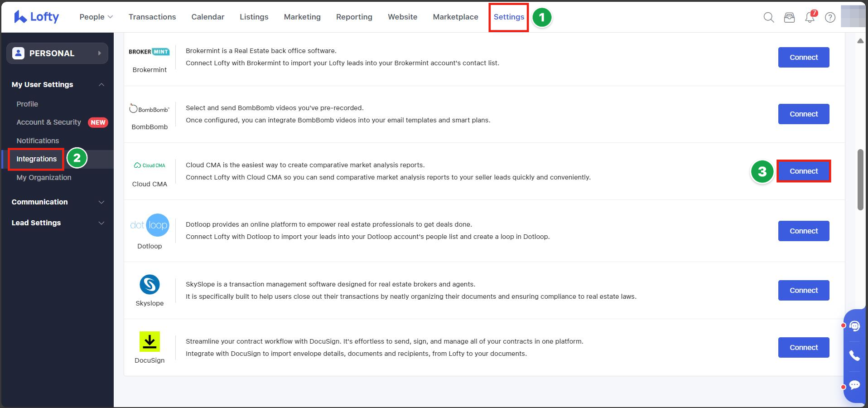The width and height of the screenshot is (868, 408).
Task: Expand the Communication section
Action: click(58, 202)
